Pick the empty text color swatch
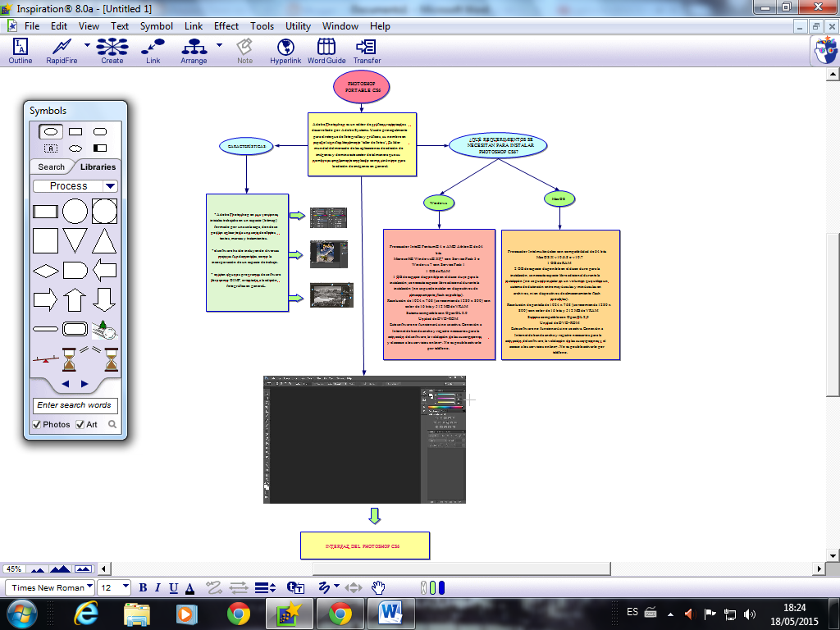 tap(424, 587)
